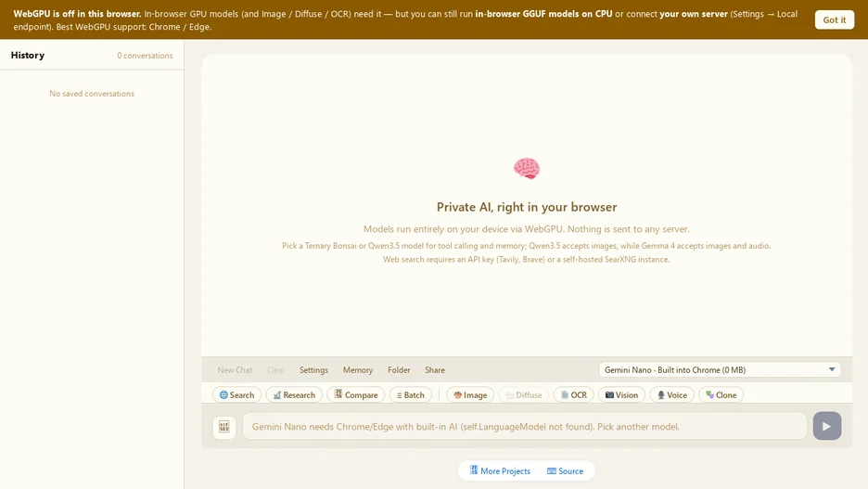868x489 pixels.
Task: Open the More Projects link
Action: click(500, 470)
